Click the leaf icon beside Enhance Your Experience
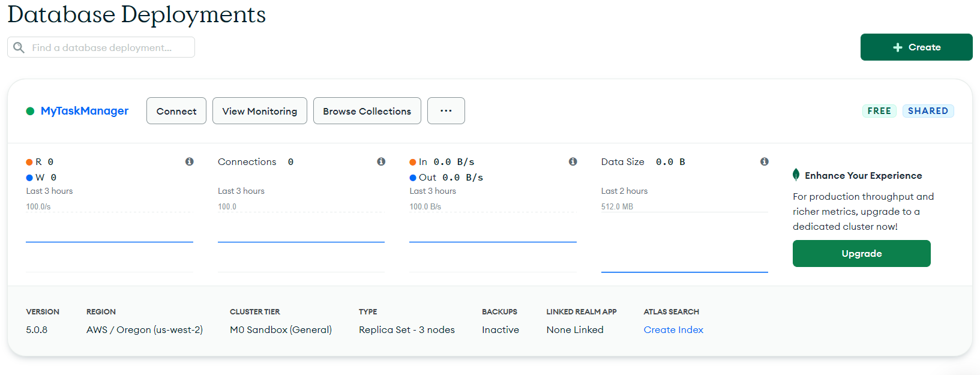Viewport: 980px width, 375px height. pyautogui.click(x=796, y=175)
